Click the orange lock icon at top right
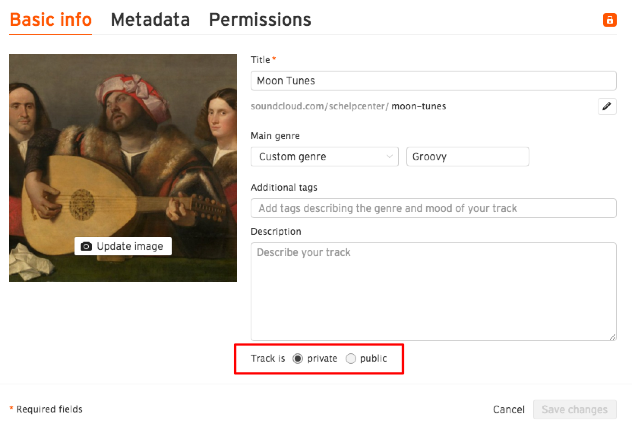 609,20
